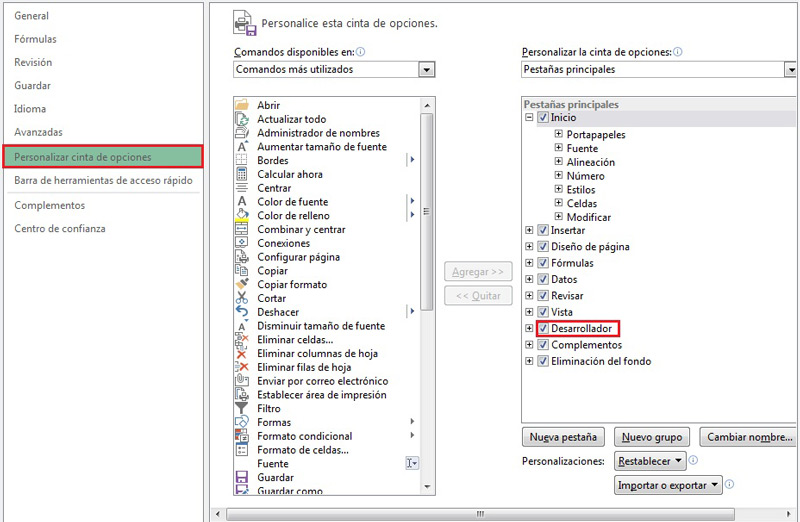Click the Formato condicional icon
This screenshot has width=800, height=522.
(x=242, y=436)
